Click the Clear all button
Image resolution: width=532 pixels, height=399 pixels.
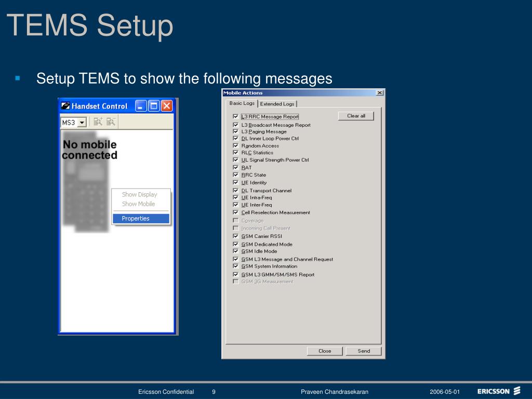tap(356, 116)
